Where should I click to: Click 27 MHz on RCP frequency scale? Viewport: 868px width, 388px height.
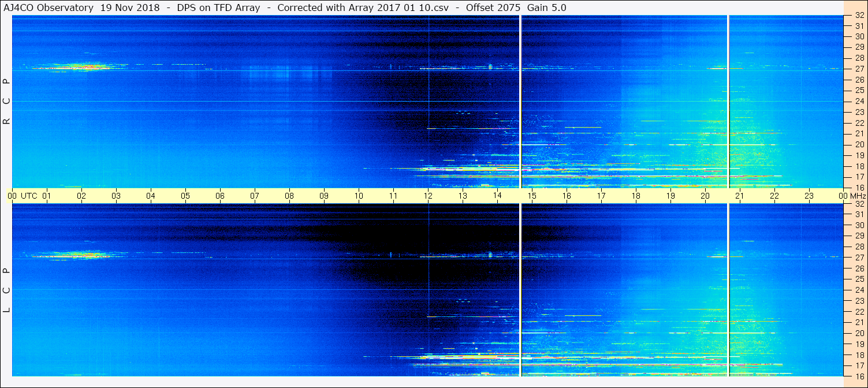coord(859,69)
